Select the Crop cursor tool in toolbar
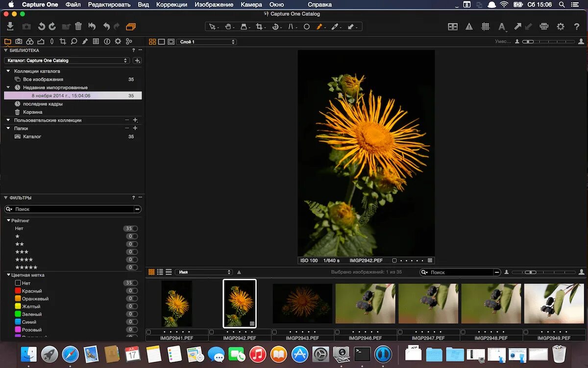The width and height of the screenshot is (588, 368). (259, 27)
